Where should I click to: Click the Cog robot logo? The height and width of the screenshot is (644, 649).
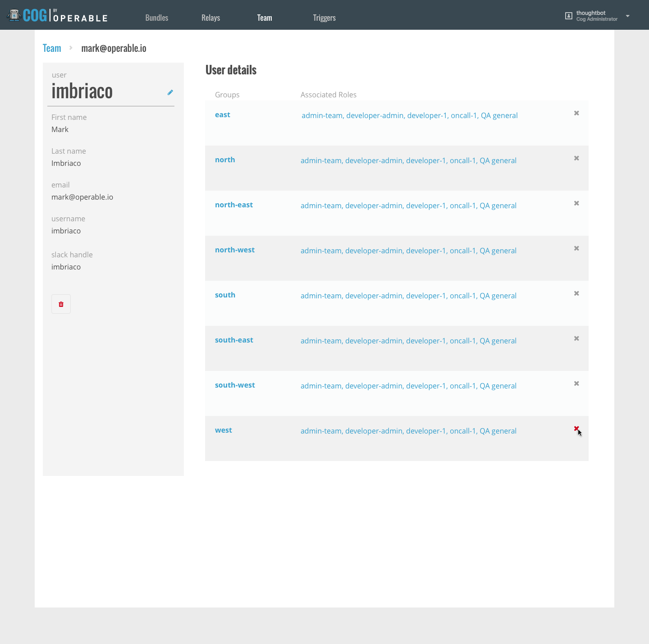14,15
